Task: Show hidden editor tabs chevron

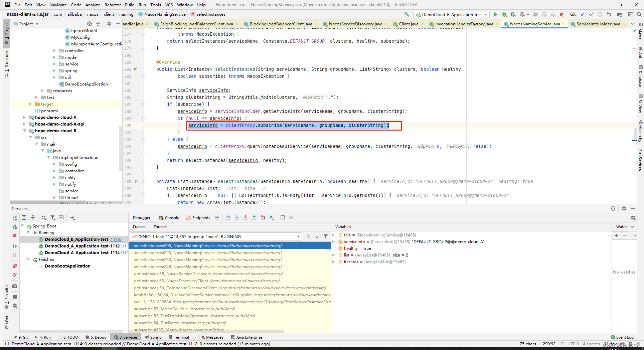Action: (632, 24)
